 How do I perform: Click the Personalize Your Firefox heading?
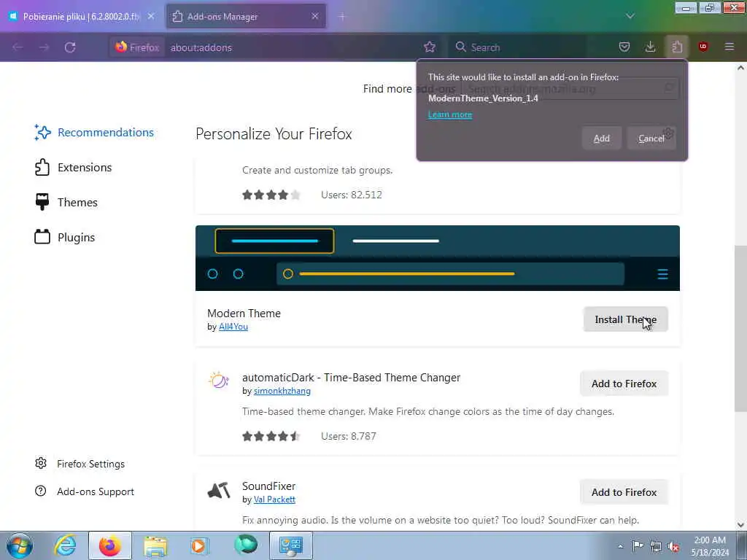tap(274, 134)
